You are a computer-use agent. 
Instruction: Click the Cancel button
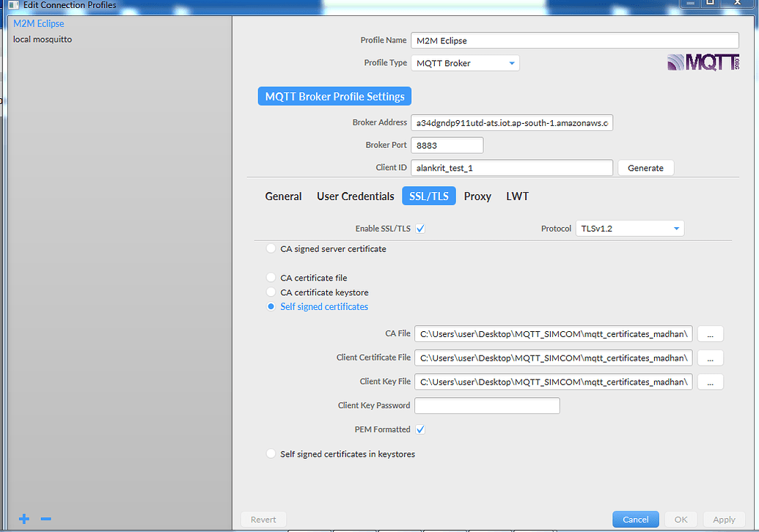point(635,519)
